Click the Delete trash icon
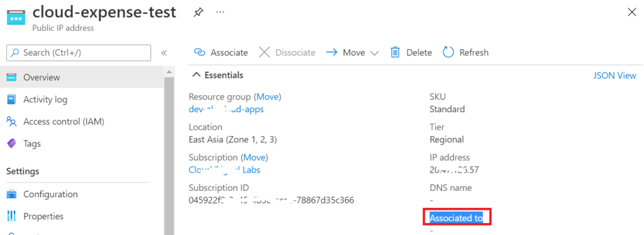Viewport: 644px width, 235px height. pyautogui.click(x=395, y=53)
